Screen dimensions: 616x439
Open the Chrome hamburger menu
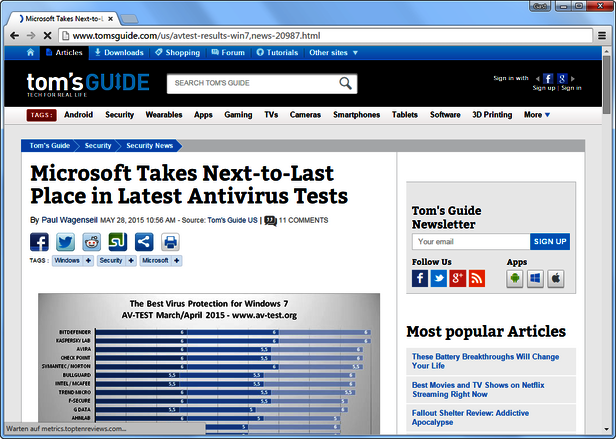coord(601,36)
